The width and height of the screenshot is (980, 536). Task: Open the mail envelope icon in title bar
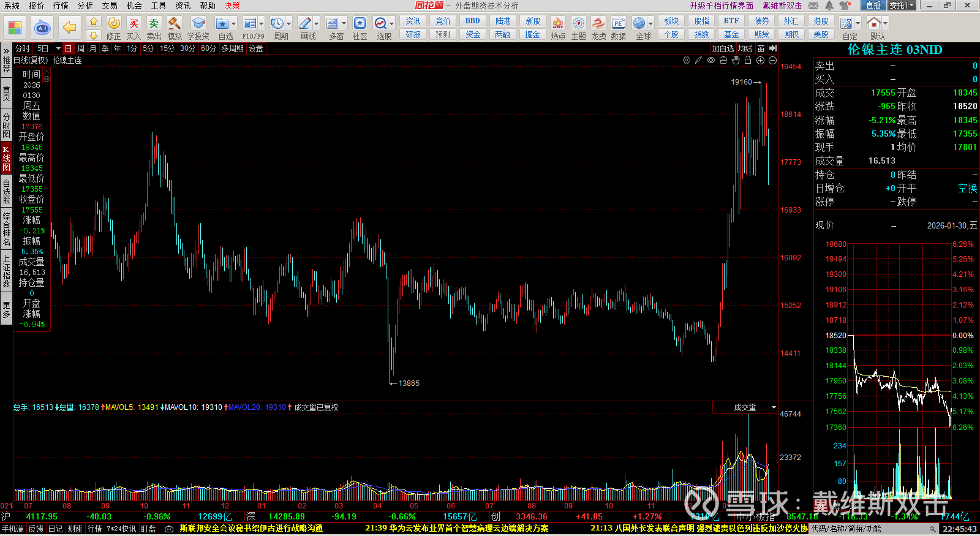813,6
